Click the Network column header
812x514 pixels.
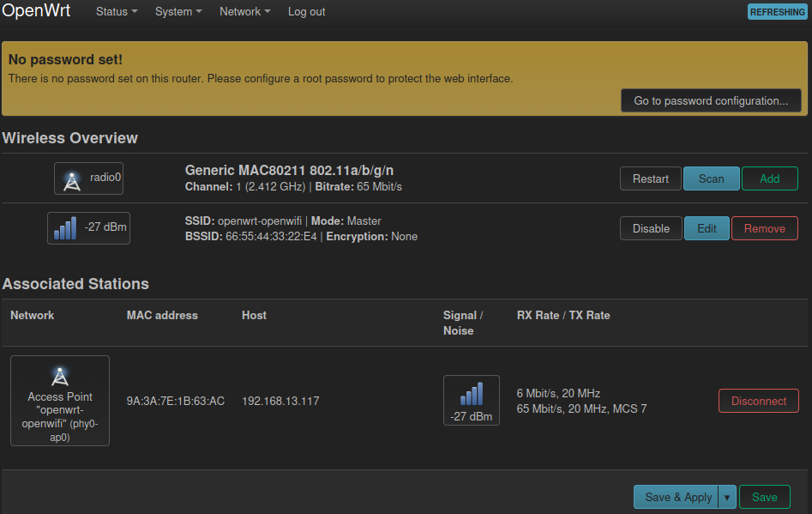pyautogui.click(x=32, y=315)
